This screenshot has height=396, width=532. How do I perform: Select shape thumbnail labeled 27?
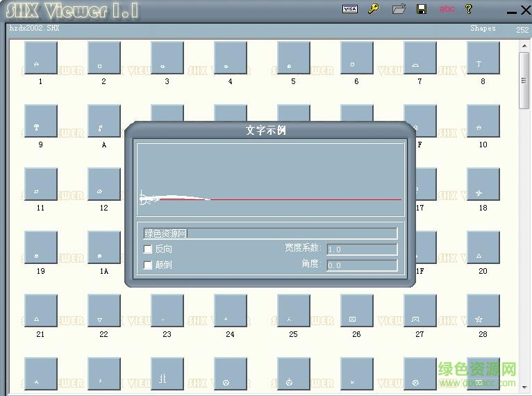coord(420,311)
